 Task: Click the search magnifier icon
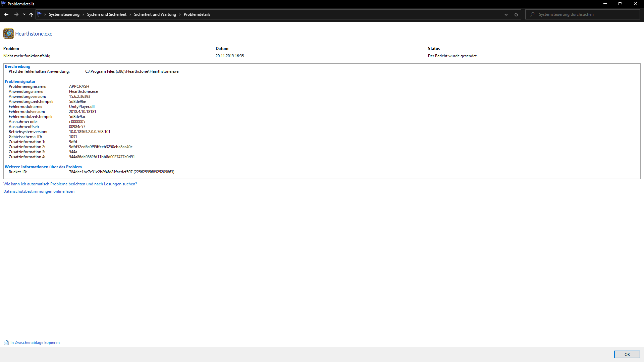[x=532, y=14]
